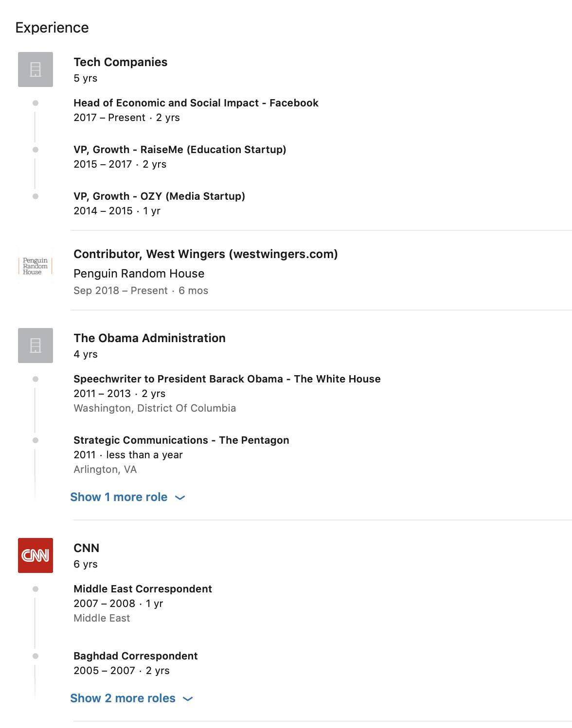
Task: Select the Middle East Correspondent role
Action: pyautogui.click(x=143, y=589)
